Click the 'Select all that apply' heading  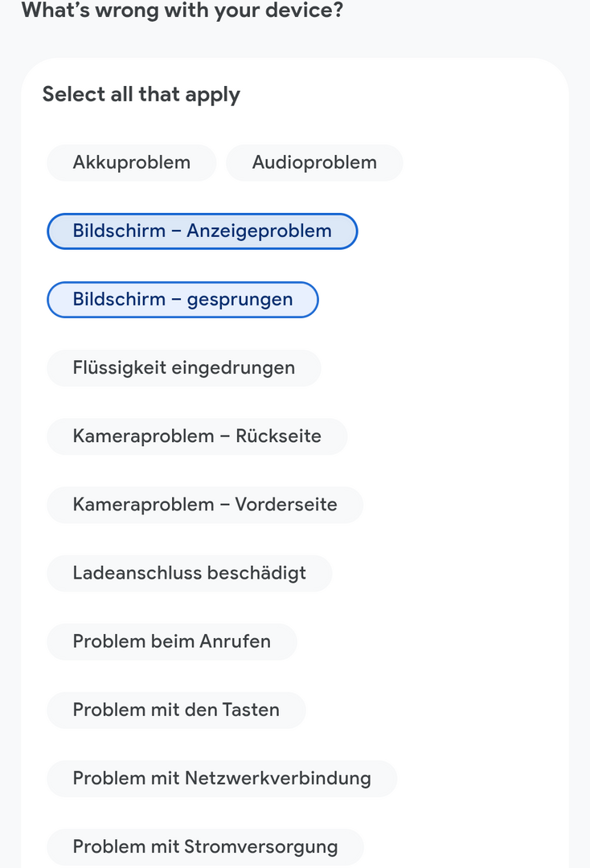point(141,95)
